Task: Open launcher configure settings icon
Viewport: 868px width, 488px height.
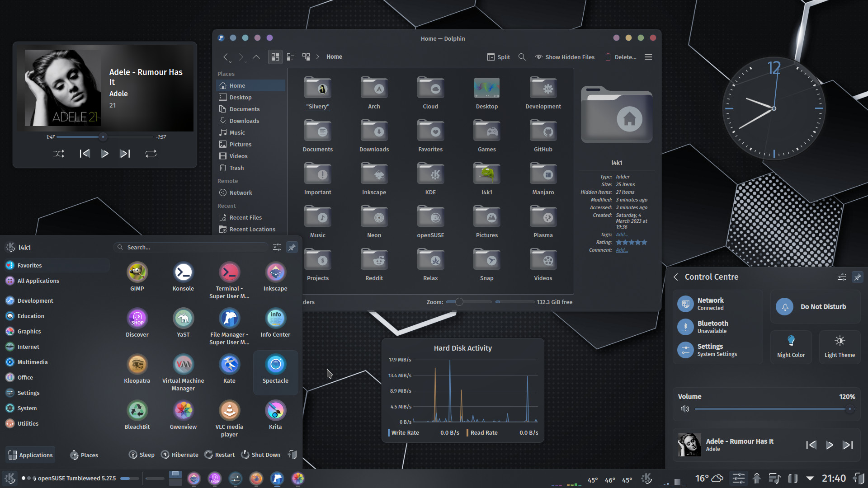Action: [277, 247]
